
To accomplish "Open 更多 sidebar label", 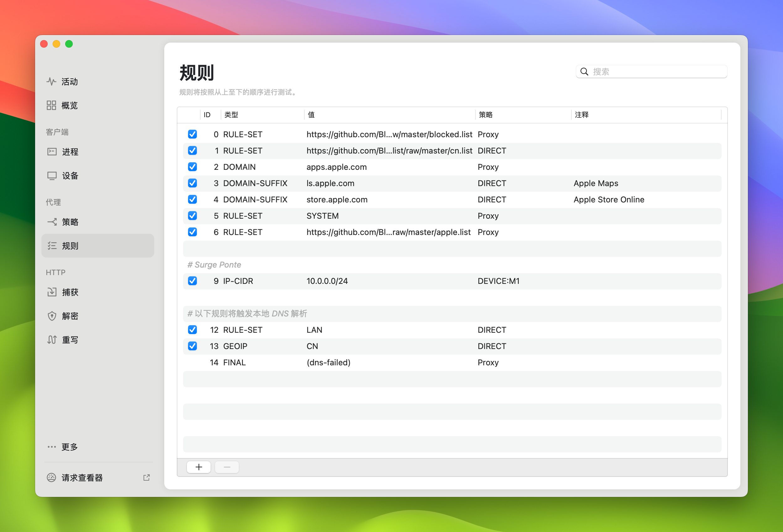I will pos(69,447).
